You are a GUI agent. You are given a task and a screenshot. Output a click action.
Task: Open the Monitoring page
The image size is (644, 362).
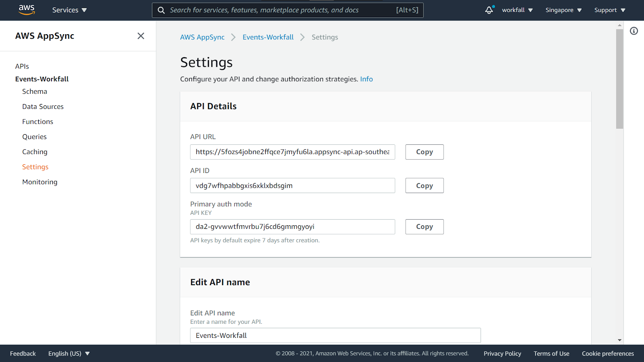40,182
